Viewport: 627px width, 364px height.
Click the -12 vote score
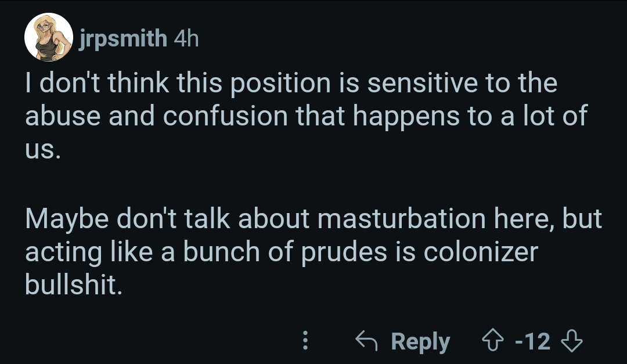pyautogui.click(x=533, y=341)
